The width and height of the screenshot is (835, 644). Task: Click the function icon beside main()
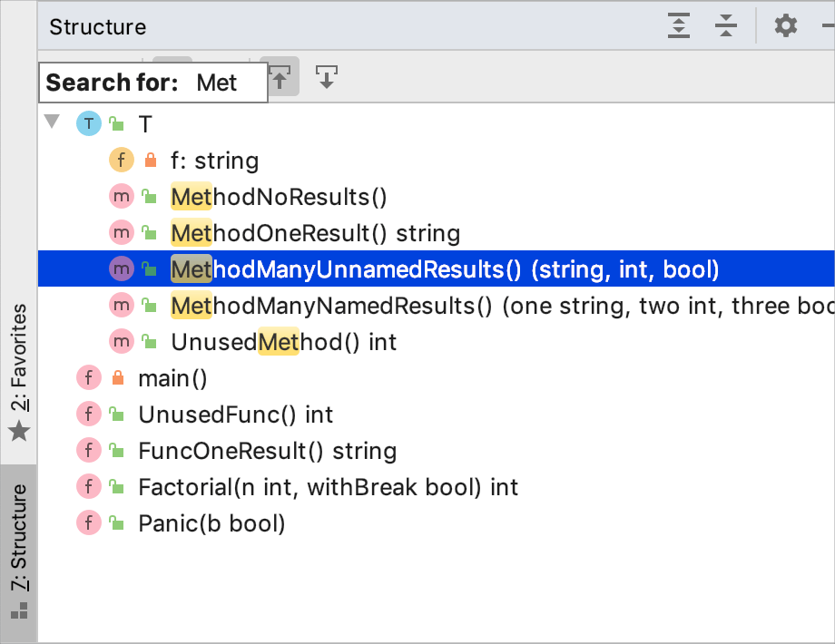point(88,377)
